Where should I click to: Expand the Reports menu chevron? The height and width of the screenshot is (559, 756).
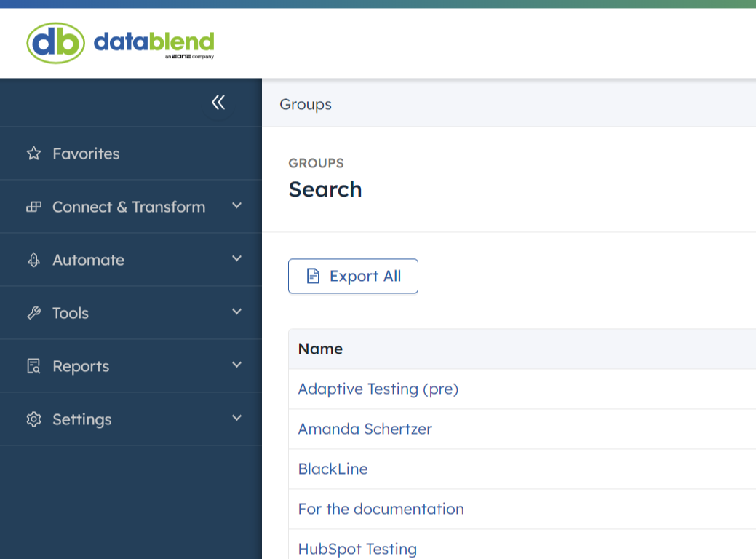click(x=236, y=365)
